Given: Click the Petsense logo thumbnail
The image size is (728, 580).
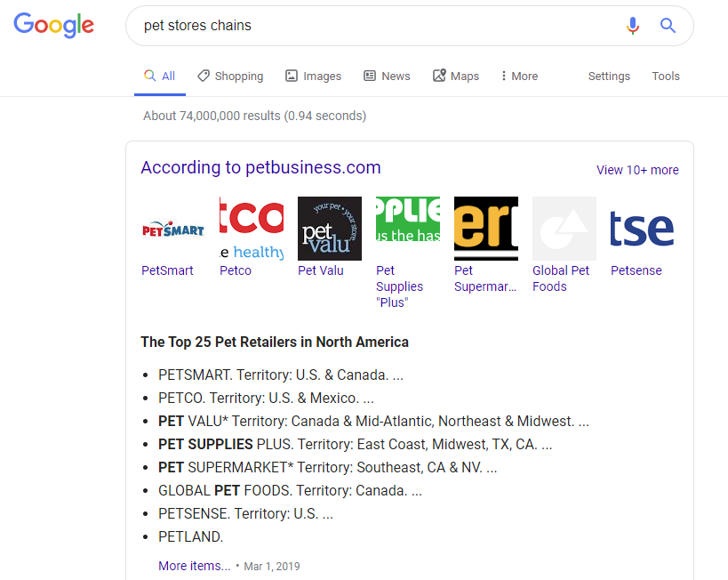Looking at the screenshot, I should pyautogui.click(x=643, y=229).
